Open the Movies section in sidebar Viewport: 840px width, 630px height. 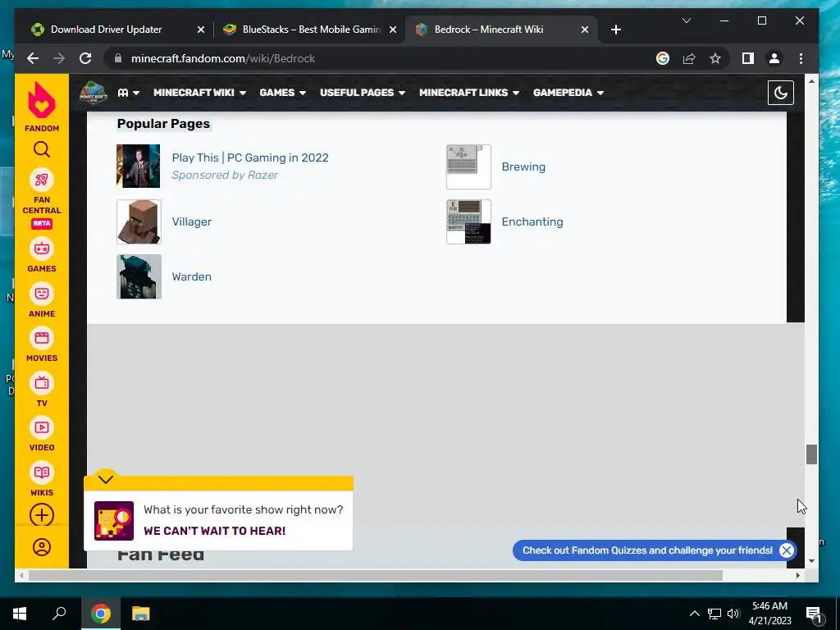(x=42, y=345)
